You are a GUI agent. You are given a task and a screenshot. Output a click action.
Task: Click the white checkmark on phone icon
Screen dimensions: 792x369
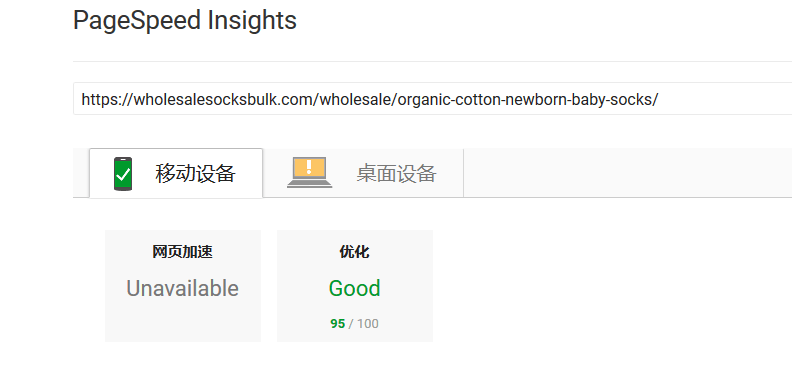tap(123, 174)
